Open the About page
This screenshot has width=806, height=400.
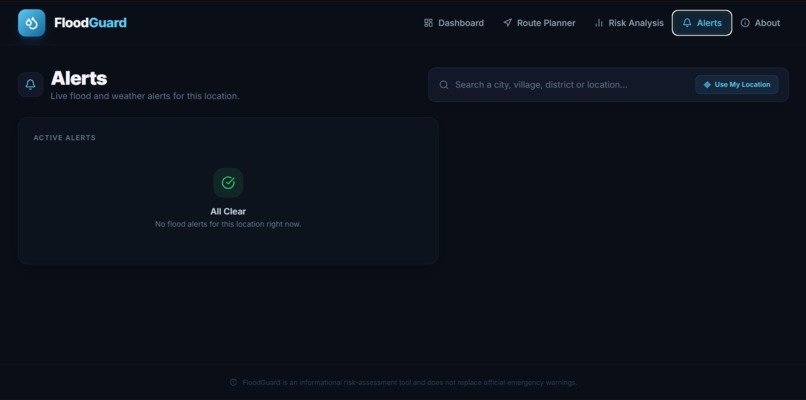click(x=760, y=23)
